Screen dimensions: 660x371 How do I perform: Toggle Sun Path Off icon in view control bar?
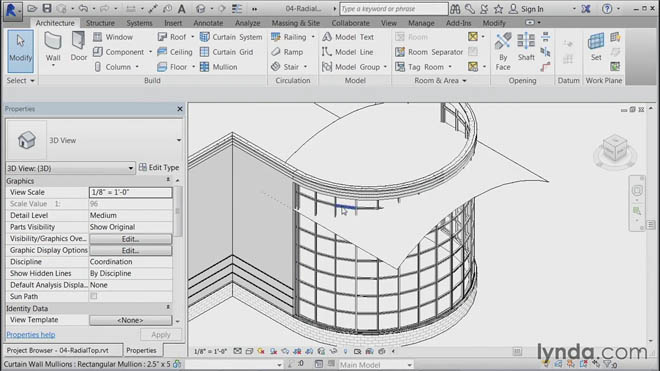point(261,351)
